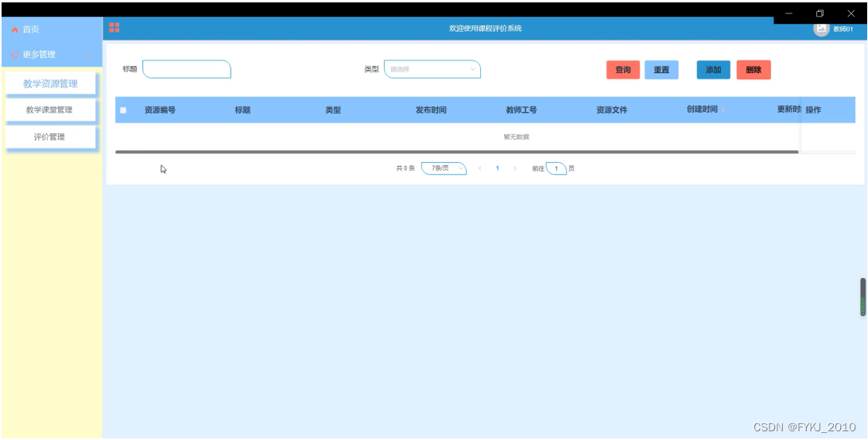Toggle the select-all checkbox in table header
868x440 pixels.
(123, 110)
